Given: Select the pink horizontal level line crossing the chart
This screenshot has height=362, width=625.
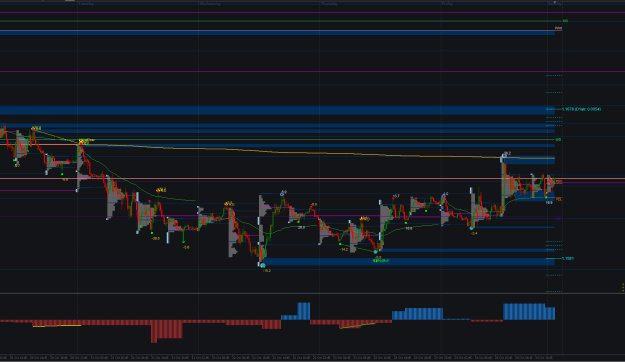Looking at the screenshot, I should [x=312, y=179].
